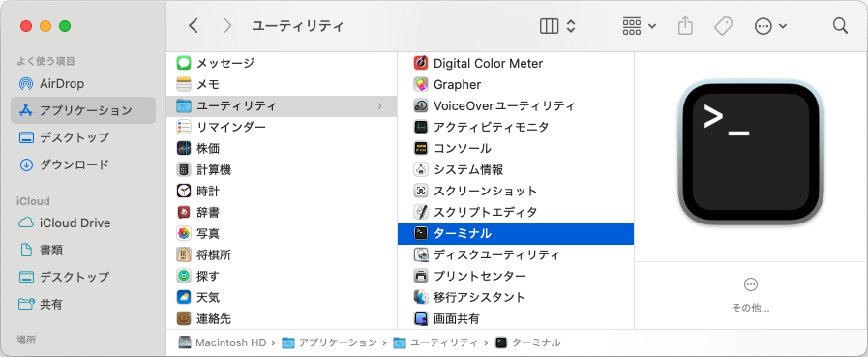Click the コンソール app icon
Image resolution: width=868 pixels, height=357 pixels.
421,148
